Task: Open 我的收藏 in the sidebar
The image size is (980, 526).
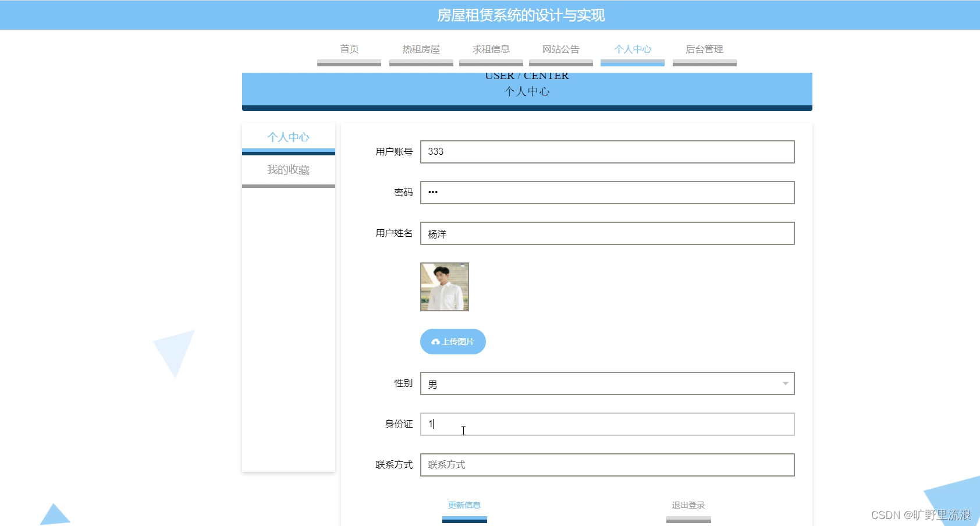Action: click(x=289, y=169)
